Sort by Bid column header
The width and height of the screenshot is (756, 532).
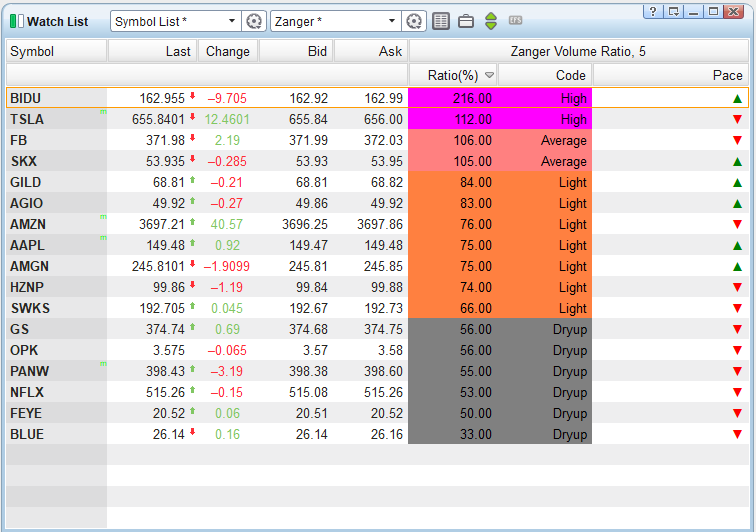click(296, 51)
